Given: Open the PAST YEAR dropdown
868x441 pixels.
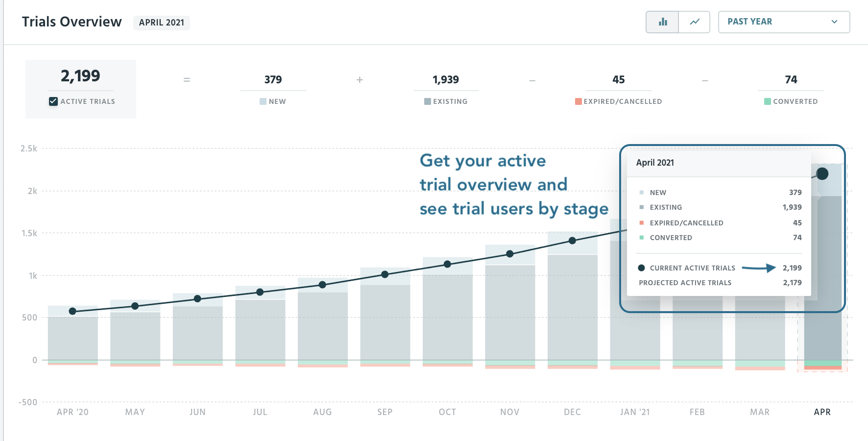Looking at the screenshot, I should (x=783, y=22).
